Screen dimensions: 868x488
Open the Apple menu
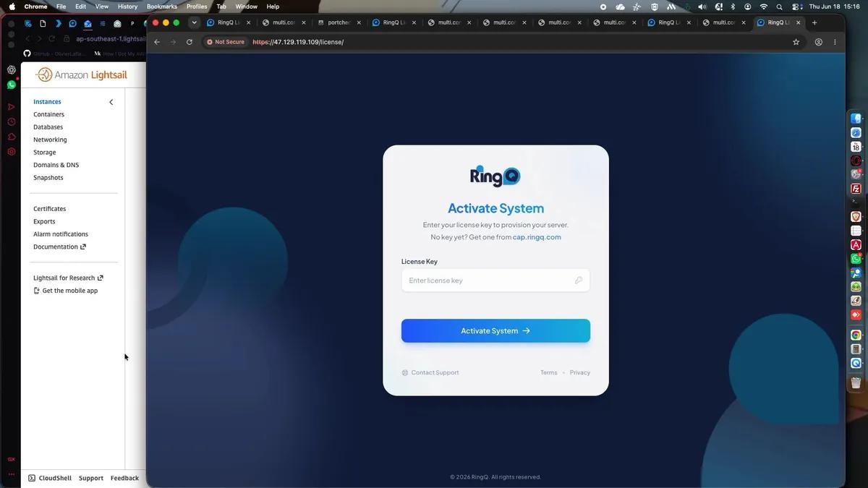[12, 7]
